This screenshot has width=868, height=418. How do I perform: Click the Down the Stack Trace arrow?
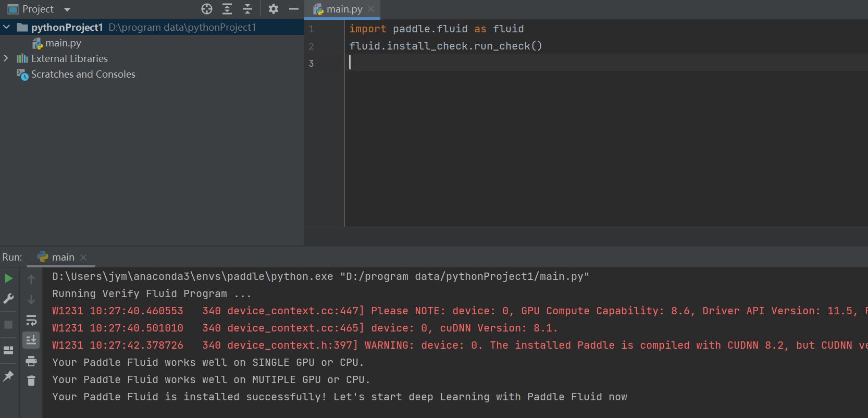(31, 300)
